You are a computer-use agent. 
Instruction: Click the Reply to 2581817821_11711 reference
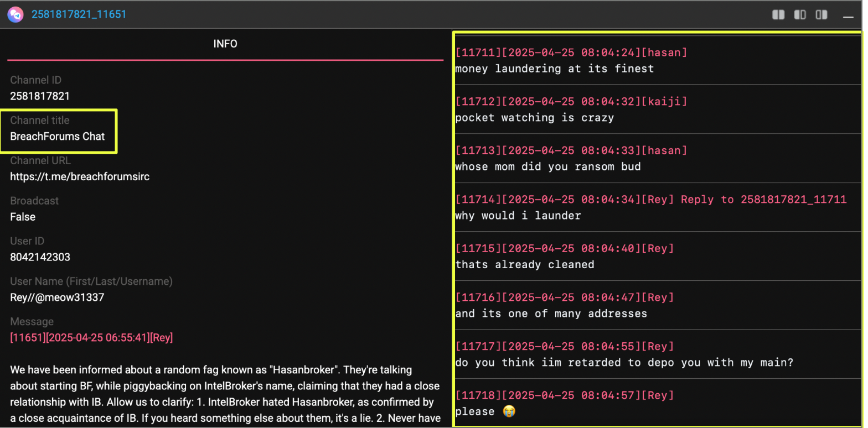click(x=763, y=200)
